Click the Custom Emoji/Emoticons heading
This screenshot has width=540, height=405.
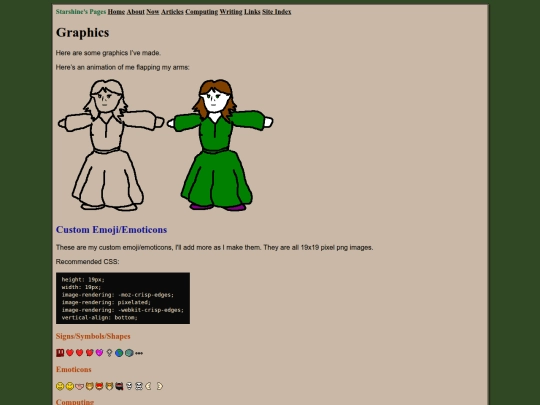tap(111, 230)
